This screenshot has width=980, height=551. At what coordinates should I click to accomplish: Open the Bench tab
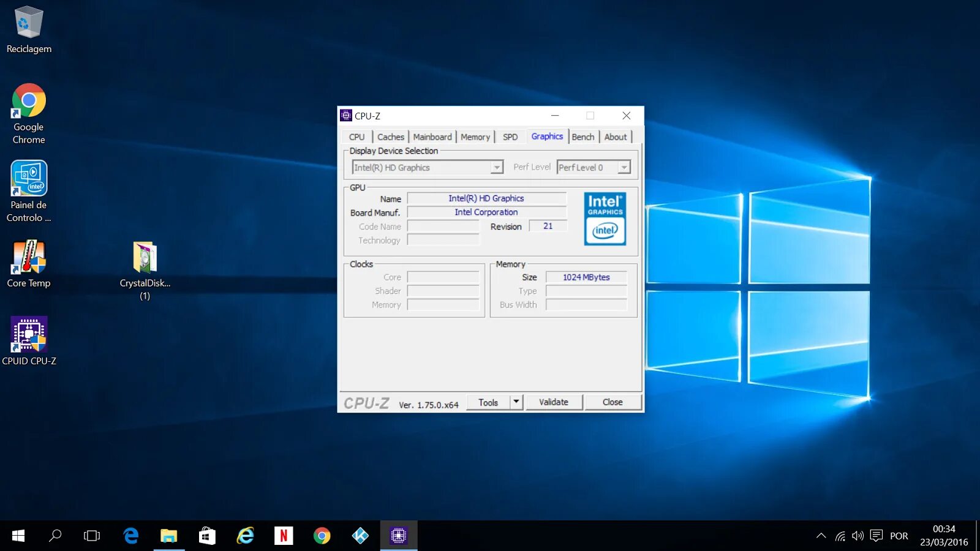tap(583, 137)
